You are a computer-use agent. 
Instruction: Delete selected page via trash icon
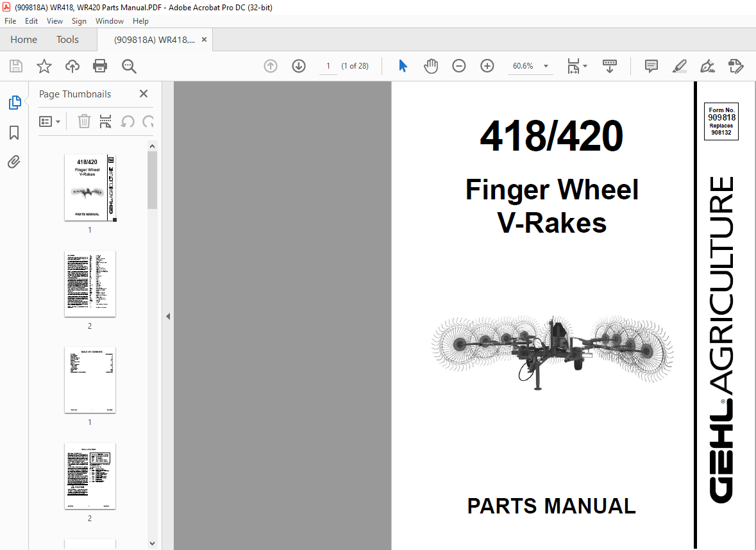coord(84,121)
